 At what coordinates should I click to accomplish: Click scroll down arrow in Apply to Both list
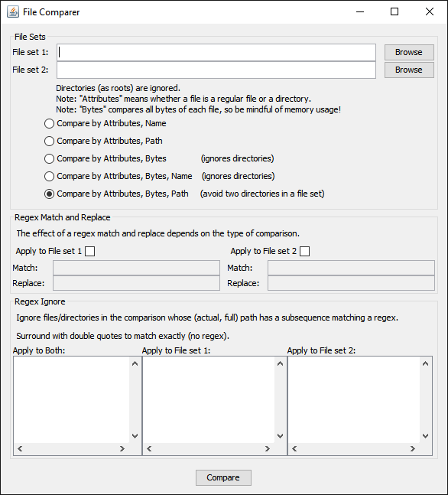pyautogui.click(x=135, y=436)
